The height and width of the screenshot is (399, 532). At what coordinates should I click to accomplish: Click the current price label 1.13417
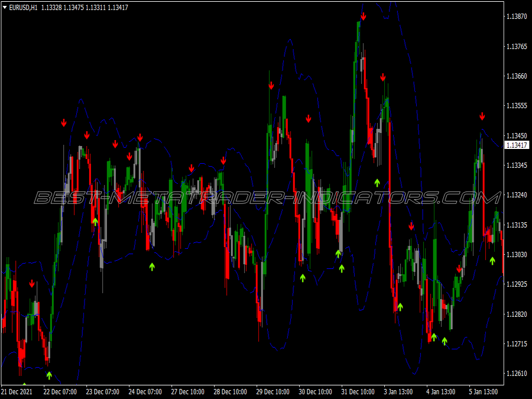(x=517, y=145)
